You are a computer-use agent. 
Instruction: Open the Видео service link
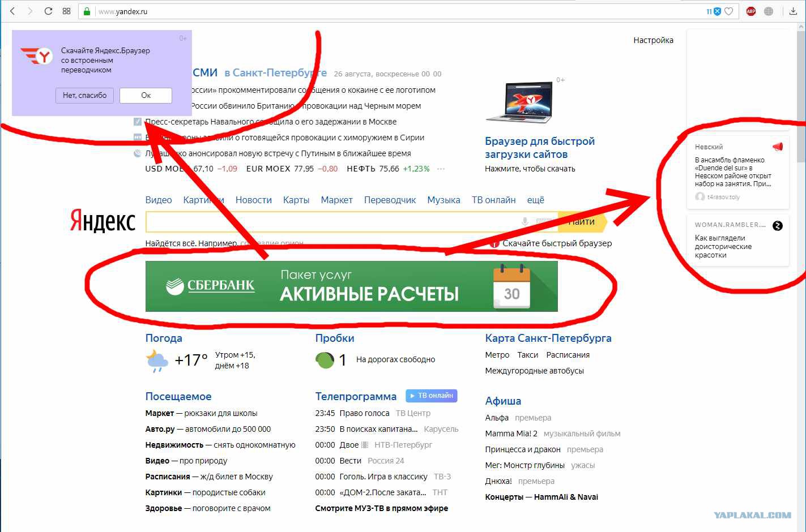(159, 200)
